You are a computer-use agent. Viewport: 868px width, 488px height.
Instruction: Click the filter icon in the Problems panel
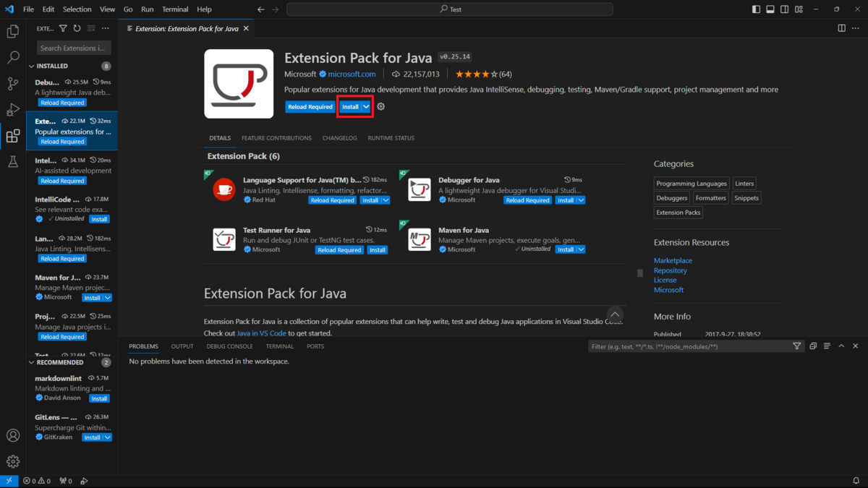[x=796, y=346]
